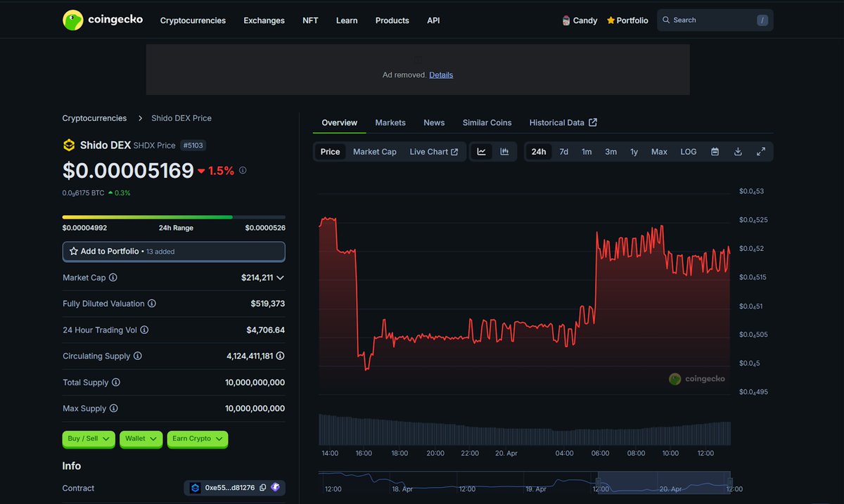Copy the contract address
This screenshot has height=504, width=844.
point(262,488)
